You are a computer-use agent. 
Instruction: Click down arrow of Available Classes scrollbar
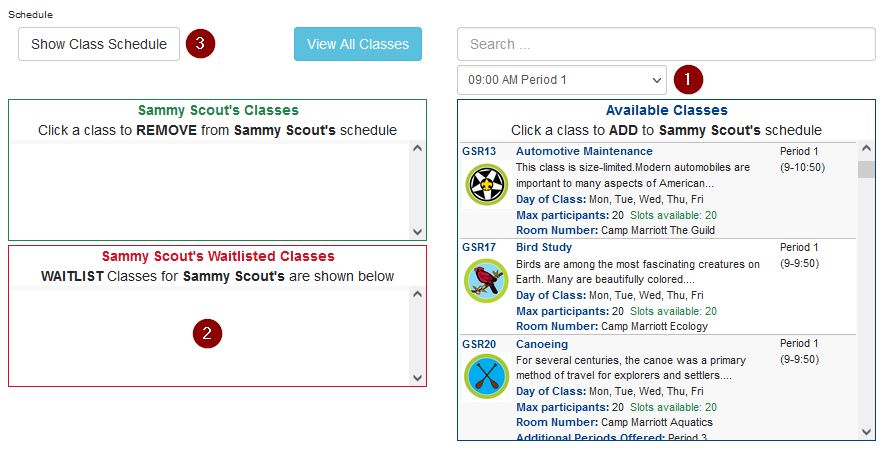[x=866, y=432]
